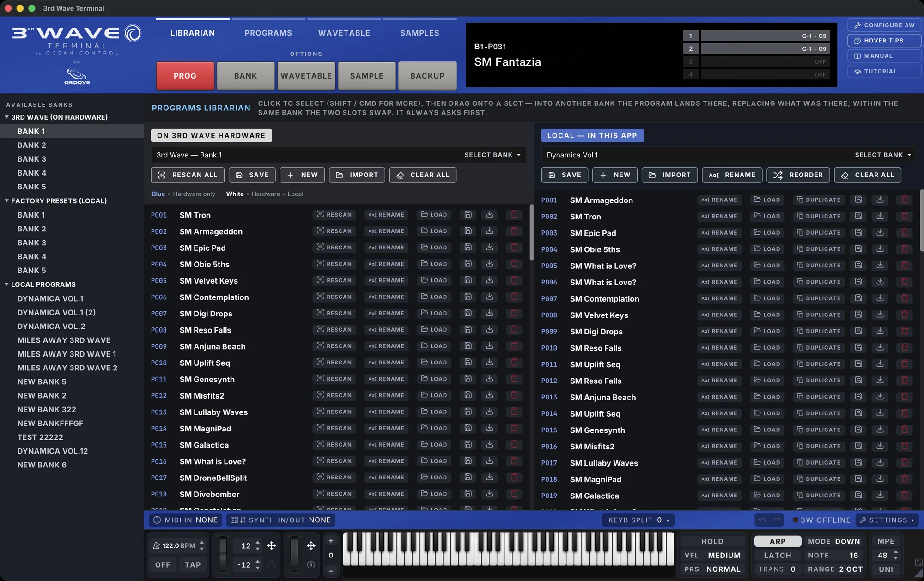Toggle the LATCH button
Image resolution: width=924 pixels, height=581 pixels.
coord(778,555)
